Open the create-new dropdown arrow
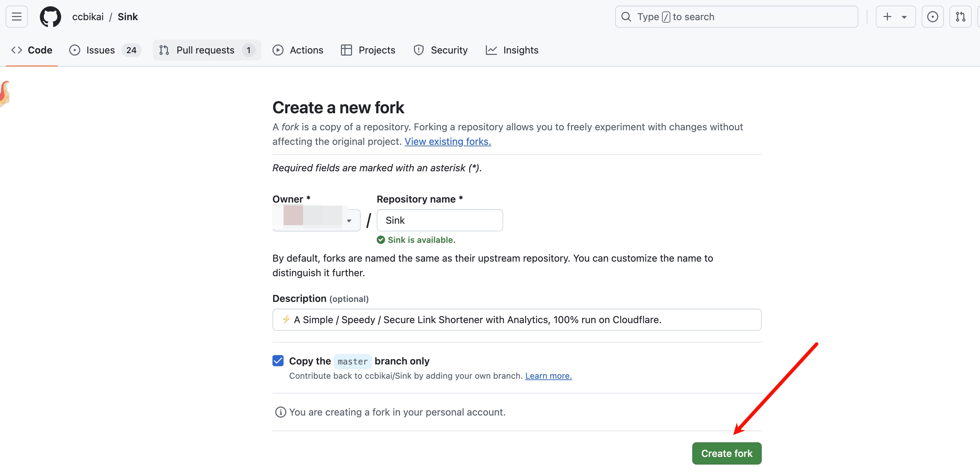The height and width of the screenshot is (476, 980). pyautogui.click(x=904, y=17)
